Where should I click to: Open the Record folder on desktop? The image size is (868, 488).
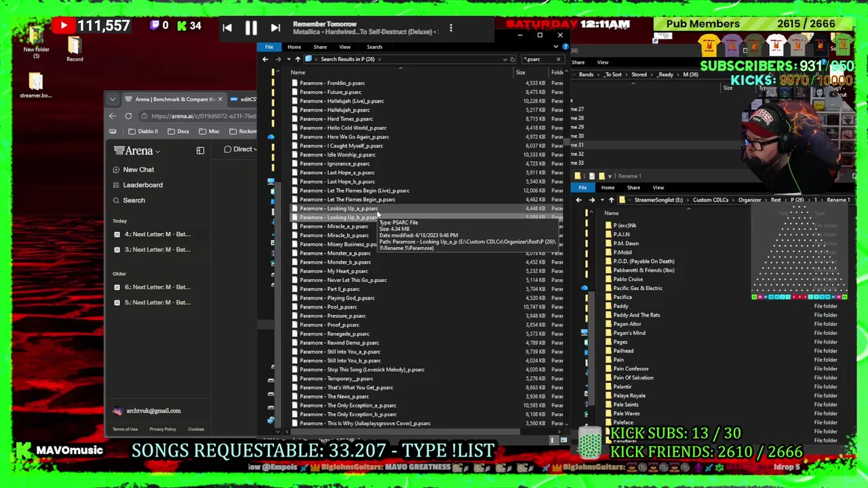[x=75, y=49]
